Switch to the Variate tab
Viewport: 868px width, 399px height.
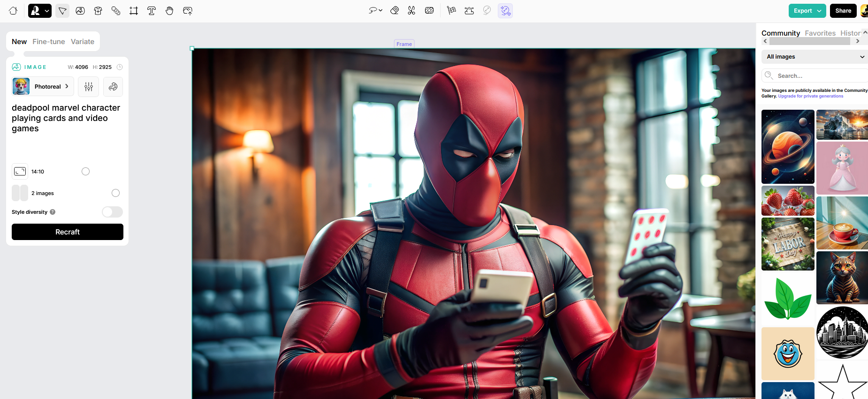83,42
